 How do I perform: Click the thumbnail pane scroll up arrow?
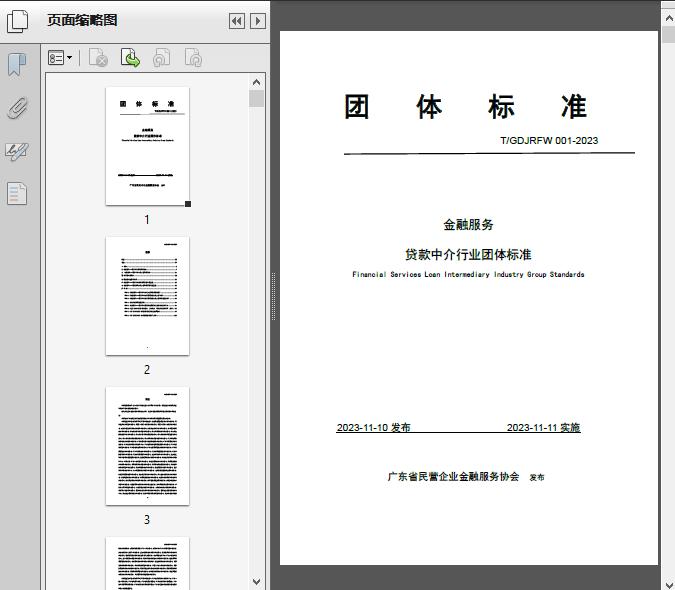(x=257, y=82)
